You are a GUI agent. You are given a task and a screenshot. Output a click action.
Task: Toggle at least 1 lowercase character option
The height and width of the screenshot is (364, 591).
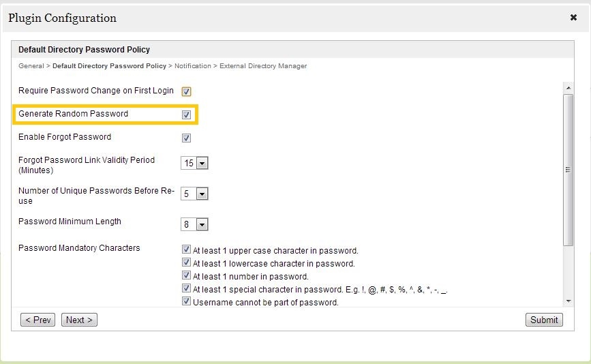click(x=186, y=263)
